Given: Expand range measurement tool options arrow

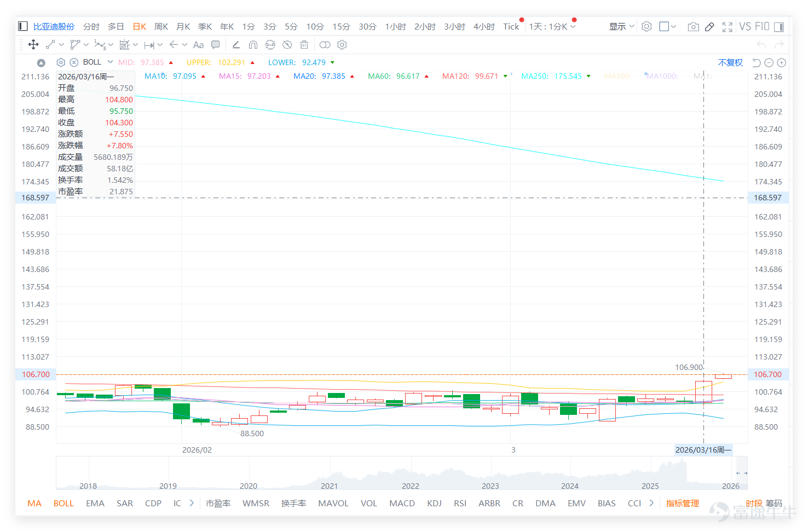Looking at the screenshot, I should [160, 45].
